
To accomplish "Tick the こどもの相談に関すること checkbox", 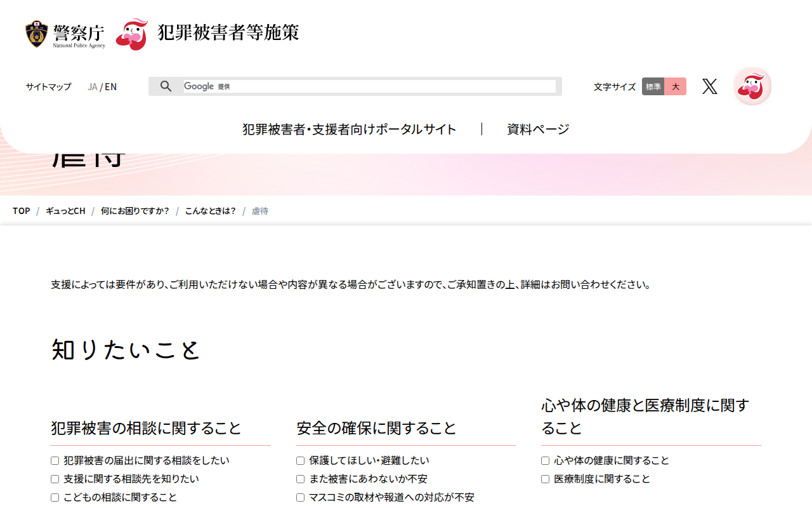I will pyautogui.click(x=55, y=497).
